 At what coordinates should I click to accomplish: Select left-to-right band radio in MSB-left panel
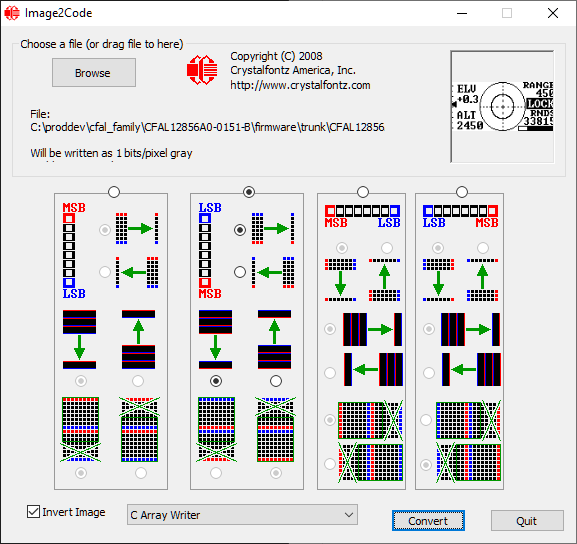pyautogui.click(x=330, y=329)
